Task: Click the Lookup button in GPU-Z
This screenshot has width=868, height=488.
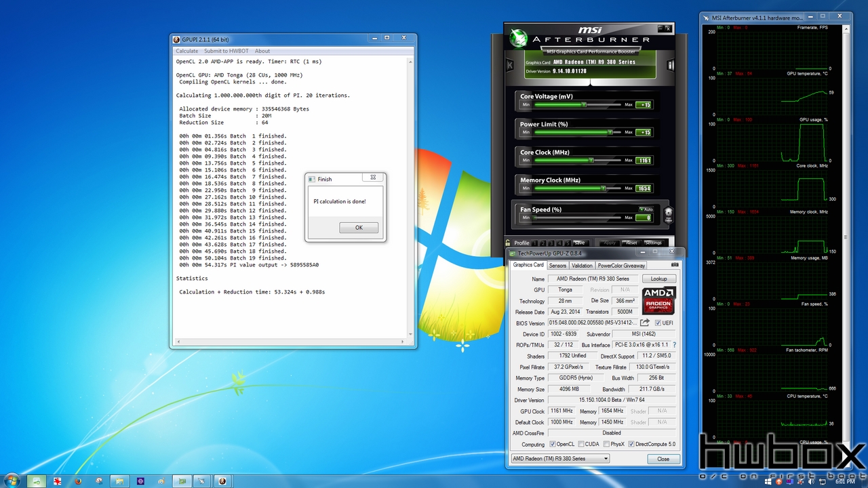Action: 659,279
